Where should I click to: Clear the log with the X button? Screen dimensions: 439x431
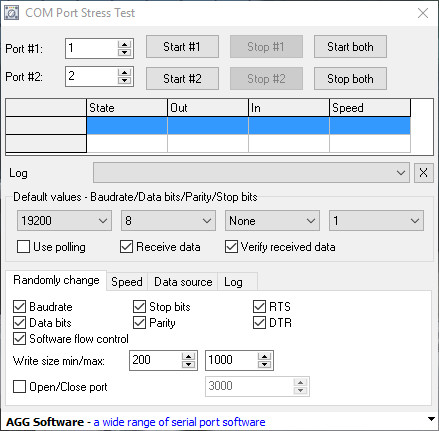click(x=423, y=173)
